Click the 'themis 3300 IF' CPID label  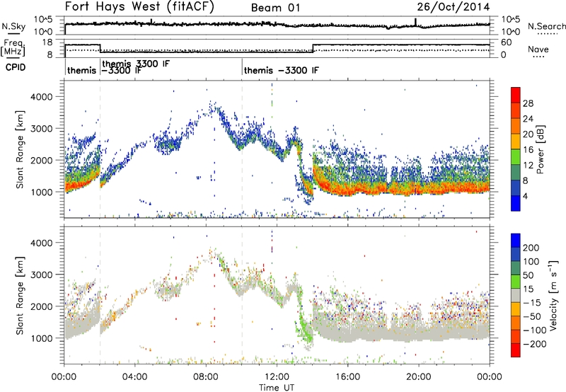(136, 64)
